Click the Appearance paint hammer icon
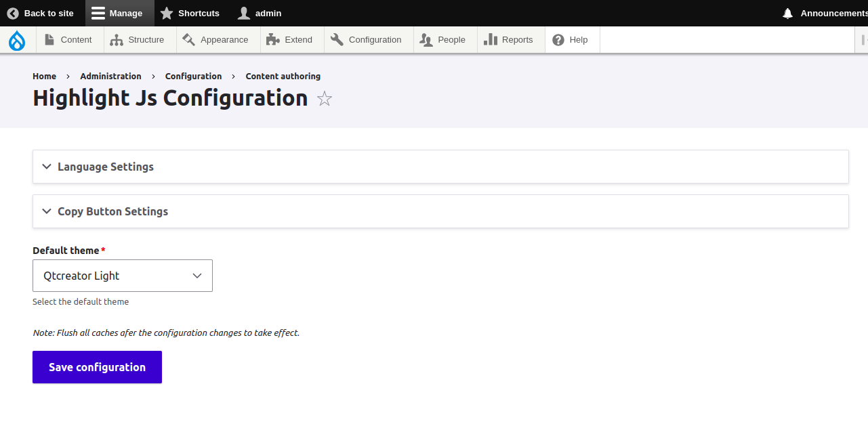 pyautogui.click(x=188, y=40)
